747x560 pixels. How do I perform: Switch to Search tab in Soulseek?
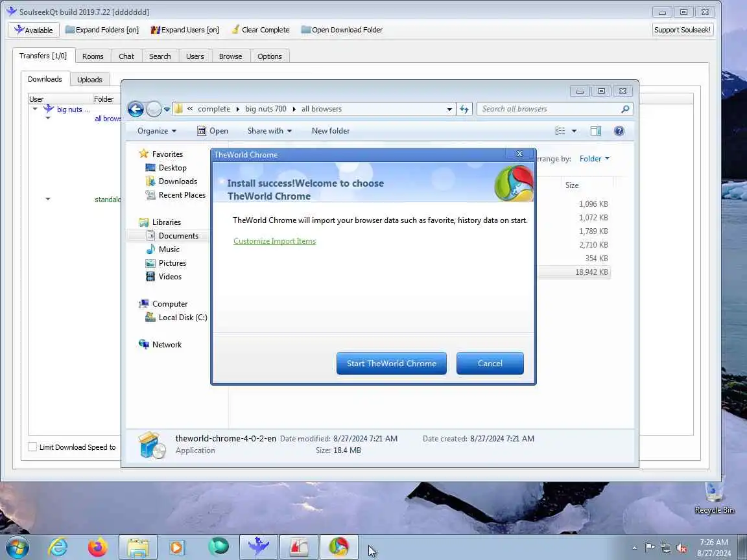tap(160, 56)
